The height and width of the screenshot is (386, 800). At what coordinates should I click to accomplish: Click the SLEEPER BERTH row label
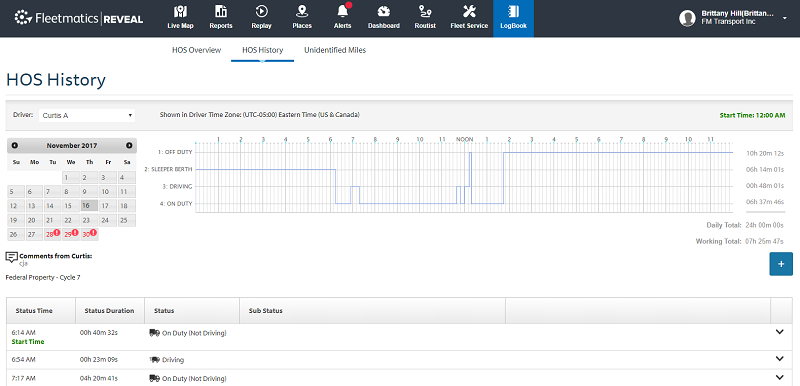click(x=168, y=169)
